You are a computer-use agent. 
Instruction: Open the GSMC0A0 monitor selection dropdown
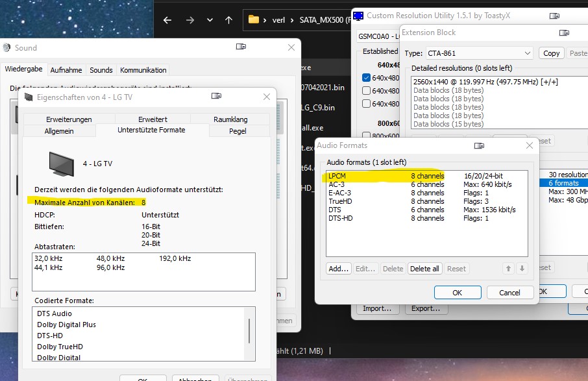378,36
